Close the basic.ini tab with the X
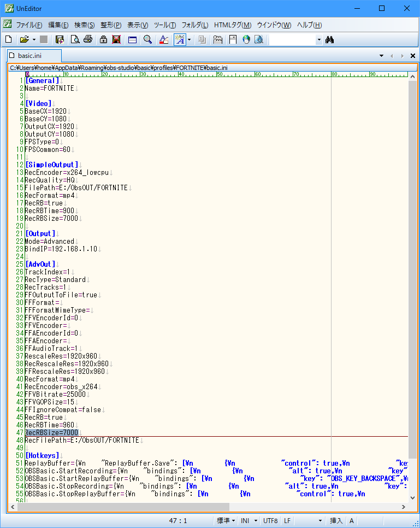The height and width of the screenshot is (528, 420). (412, 56)
